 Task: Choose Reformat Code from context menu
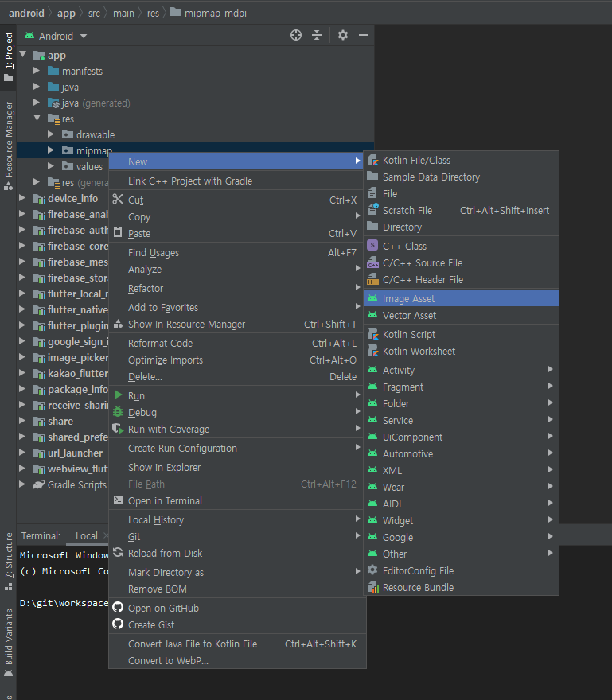(x=236, y=344)
